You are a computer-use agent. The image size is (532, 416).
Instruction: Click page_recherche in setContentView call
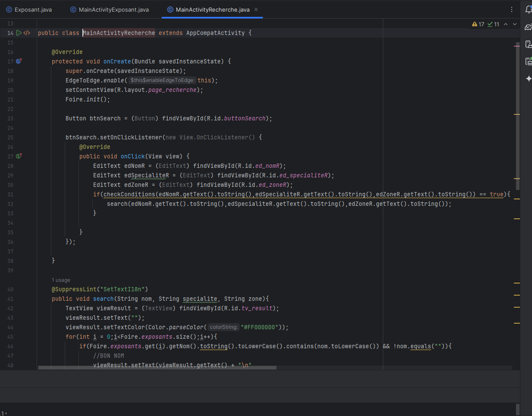[172, 90]
